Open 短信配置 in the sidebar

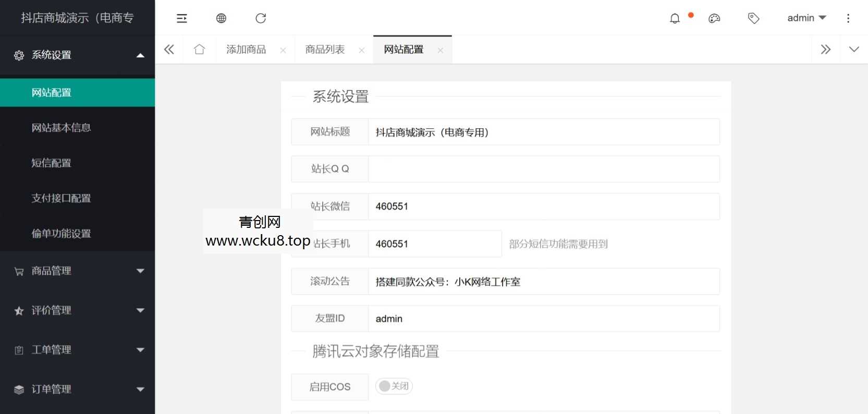(51, 163)
